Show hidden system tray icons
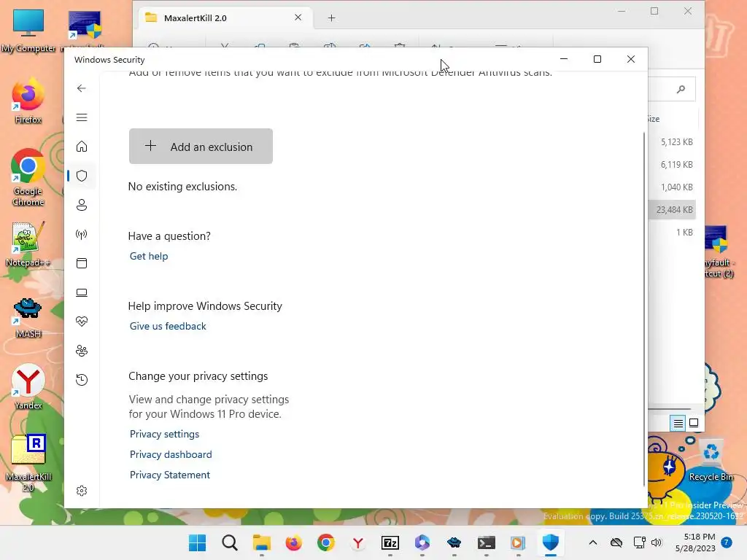Image resolution: width=747 pixels, height=560 pixels. pyautogui.click(x=592, y=542)
